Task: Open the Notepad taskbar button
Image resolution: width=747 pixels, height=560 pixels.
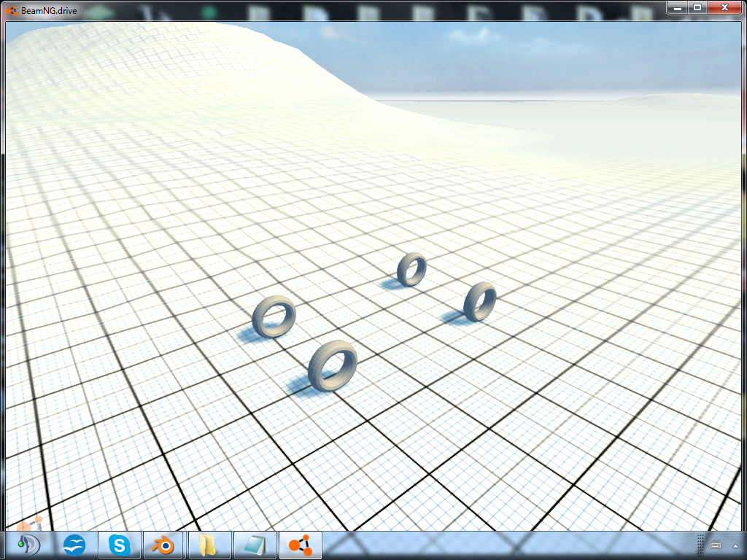Action: click(x=255, y=545)
